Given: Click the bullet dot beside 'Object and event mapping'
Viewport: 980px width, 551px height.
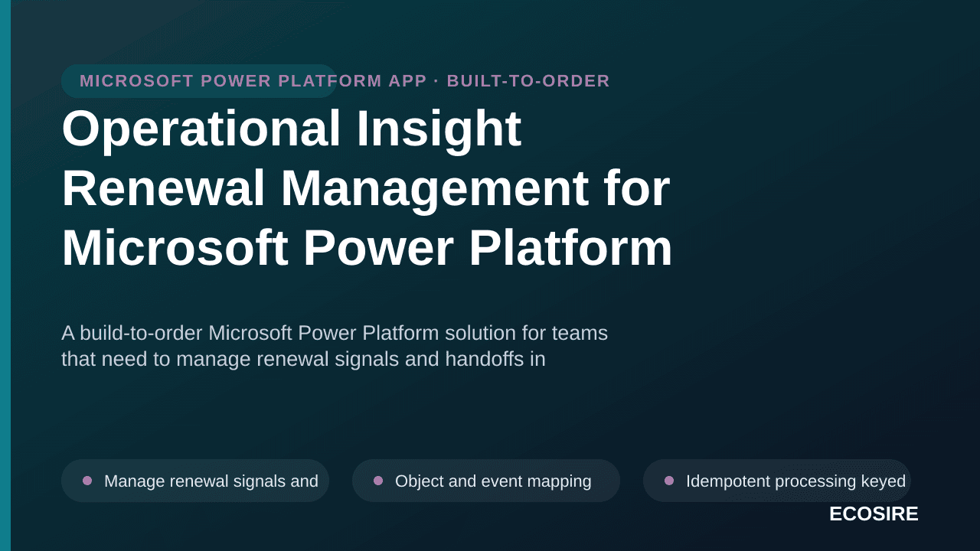Looking at the screenshot, I should click(378, 481).
